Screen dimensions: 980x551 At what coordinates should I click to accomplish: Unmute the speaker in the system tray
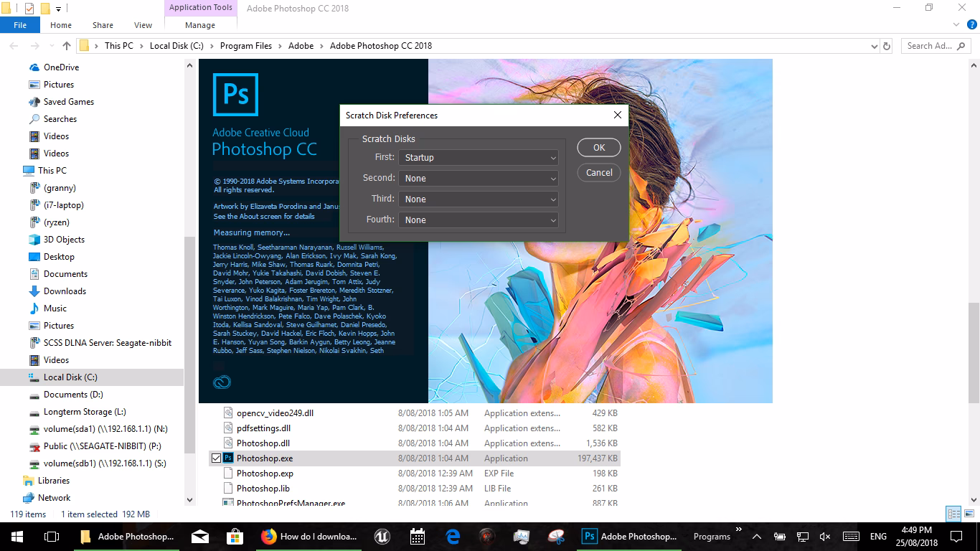pos(824,536)
